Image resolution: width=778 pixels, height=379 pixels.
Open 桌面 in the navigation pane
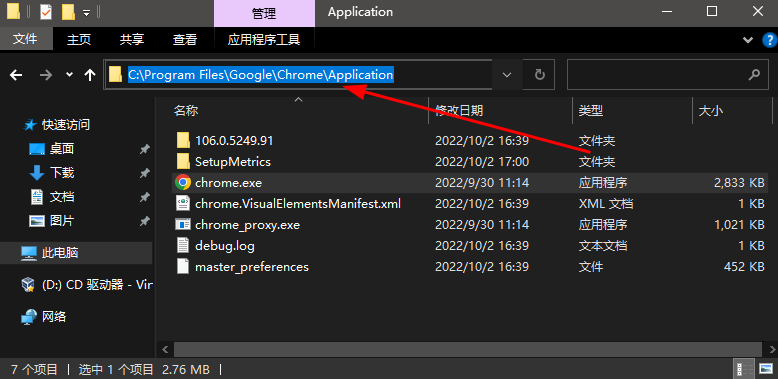tap(62, 148)
